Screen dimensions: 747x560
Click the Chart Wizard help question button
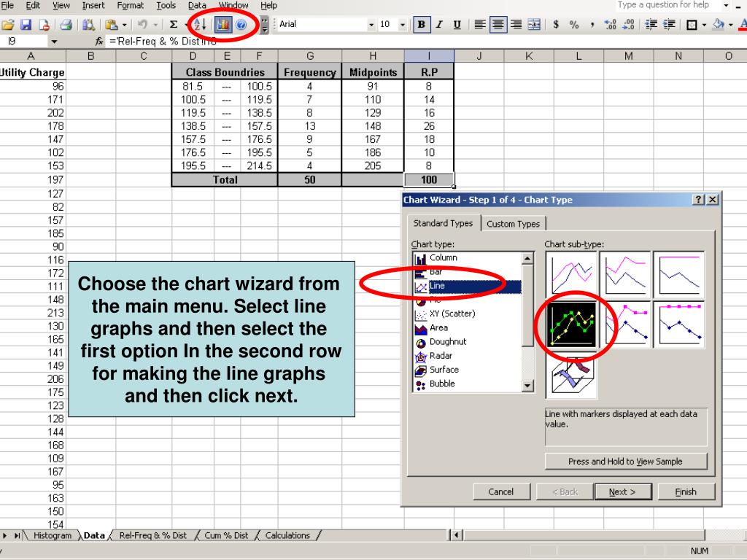[698, 200]
